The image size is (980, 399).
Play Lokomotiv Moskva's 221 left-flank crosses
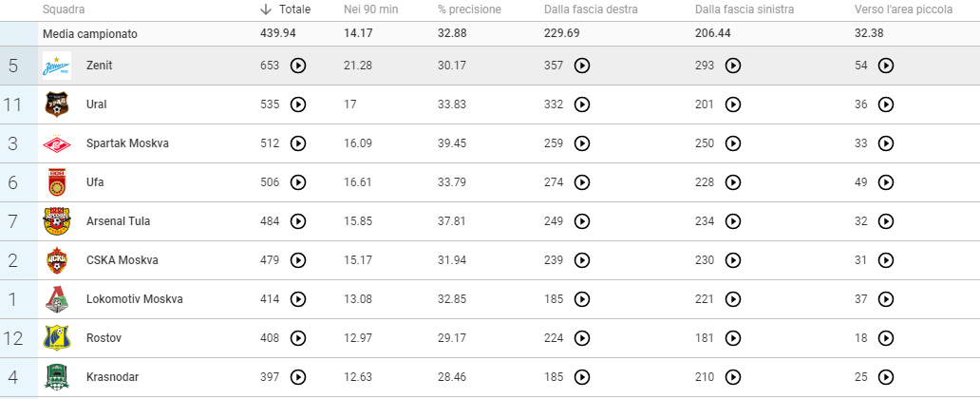pyautogui.click(x=733, y=299)
